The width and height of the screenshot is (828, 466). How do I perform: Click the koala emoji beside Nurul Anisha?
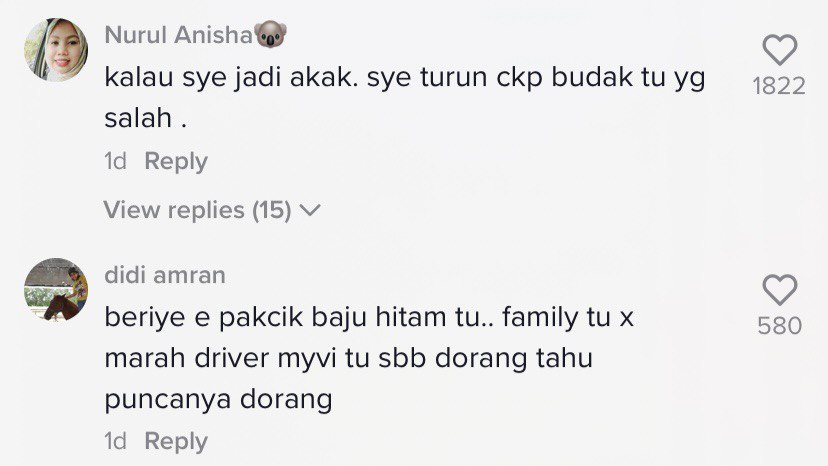click(x=270, y=35)
